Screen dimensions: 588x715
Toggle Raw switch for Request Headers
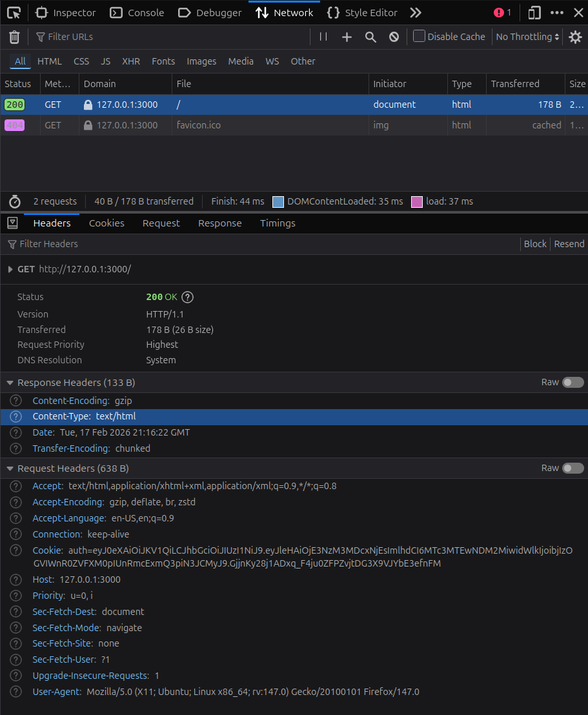(x=573, y=468)
